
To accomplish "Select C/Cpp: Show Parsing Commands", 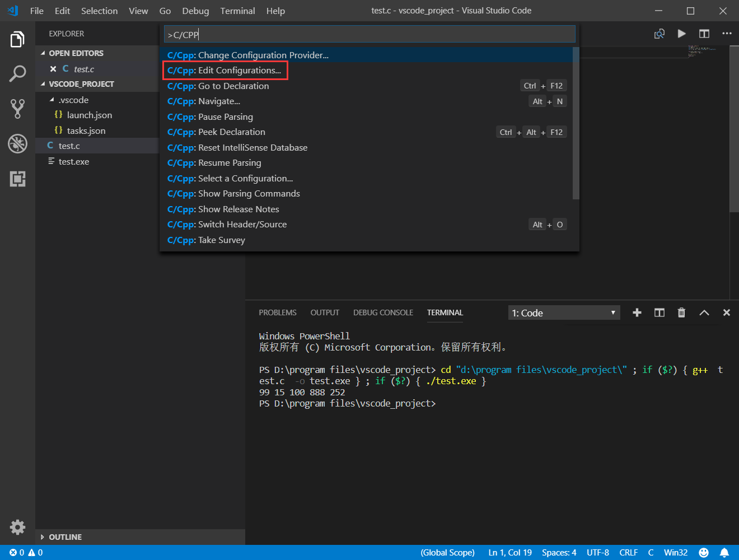I will coord(366,194).
